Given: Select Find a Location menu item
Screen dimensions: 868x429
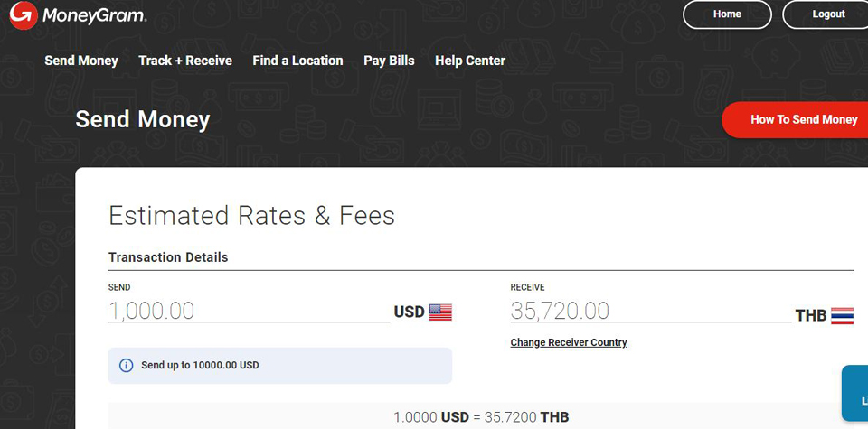Looking at the screenshot, I should pos(297,61).
